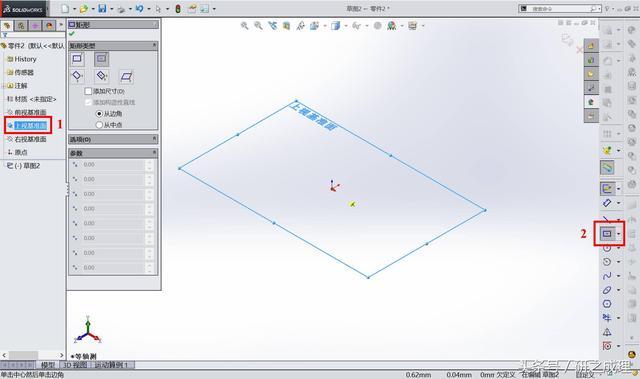This screenshot has width=640, height=379.
Task: Select the 从中点 radio button
Action: [x=99, y=125]
